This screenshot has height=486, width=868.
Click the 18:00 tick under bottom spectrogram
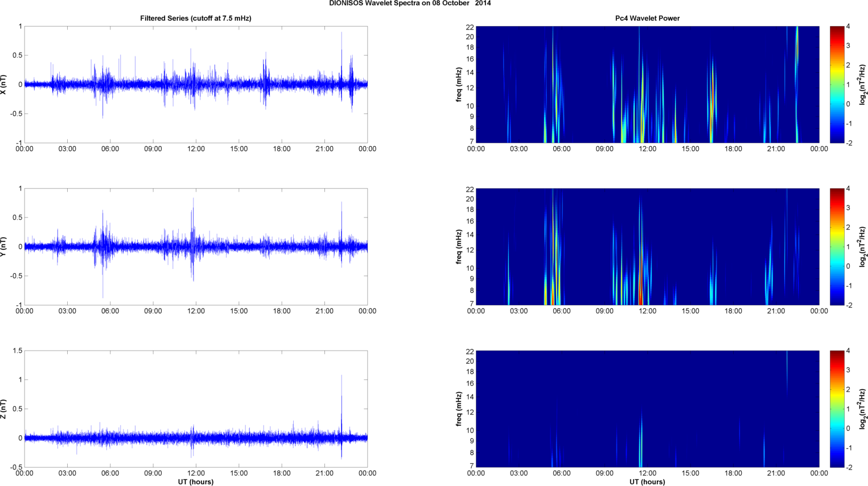[733, 473]
